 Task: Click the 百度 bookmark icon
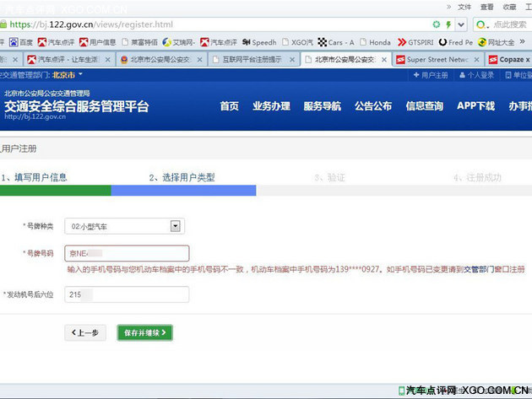pos(13,42)
